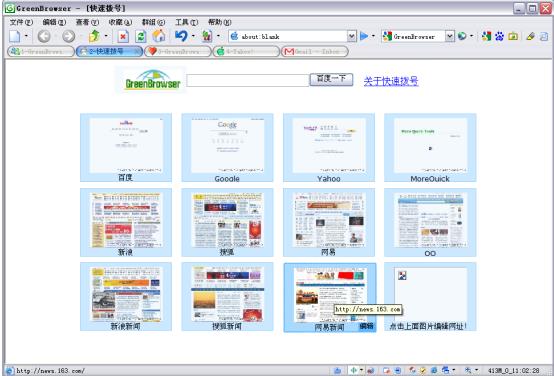Click the empty tile labeled 点击上面图片编辑网址

[x=430, y=296]
